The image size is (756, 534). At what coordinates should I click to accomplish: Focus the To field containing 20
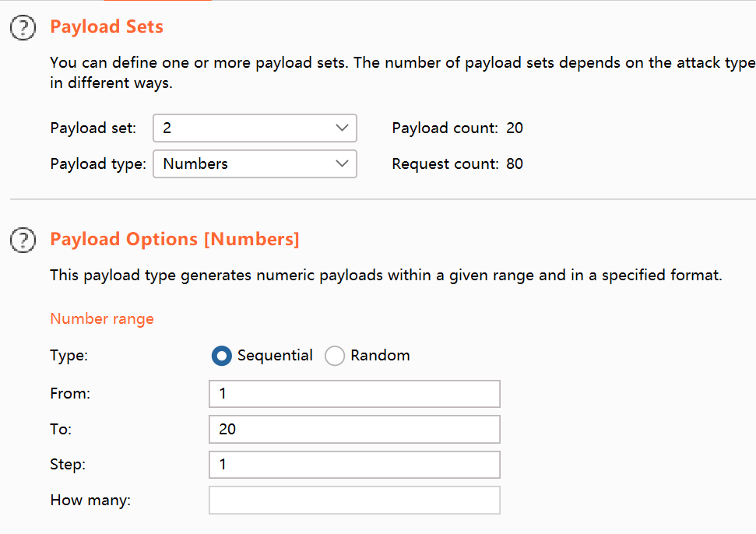click(354, 430)
